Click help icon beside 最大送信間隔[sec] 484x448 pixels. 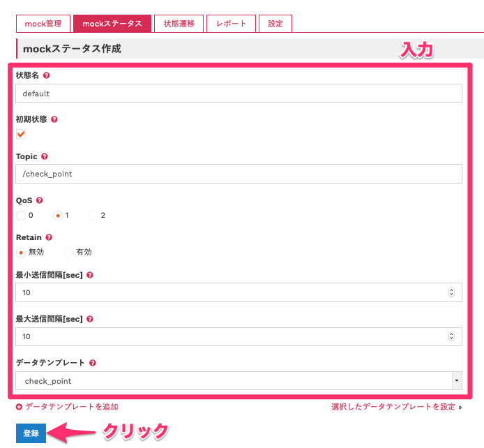90,319
